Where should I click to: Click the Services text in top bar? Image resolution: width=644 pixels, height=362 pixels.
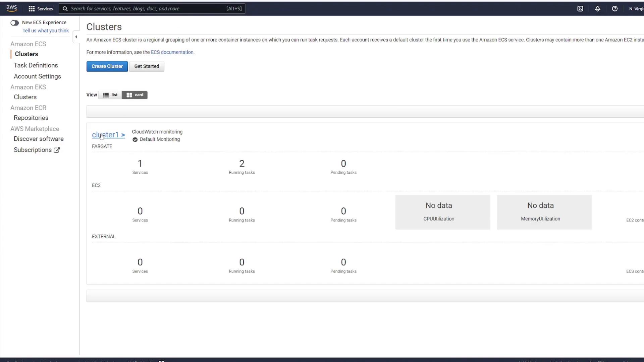[x=45, y=9]
